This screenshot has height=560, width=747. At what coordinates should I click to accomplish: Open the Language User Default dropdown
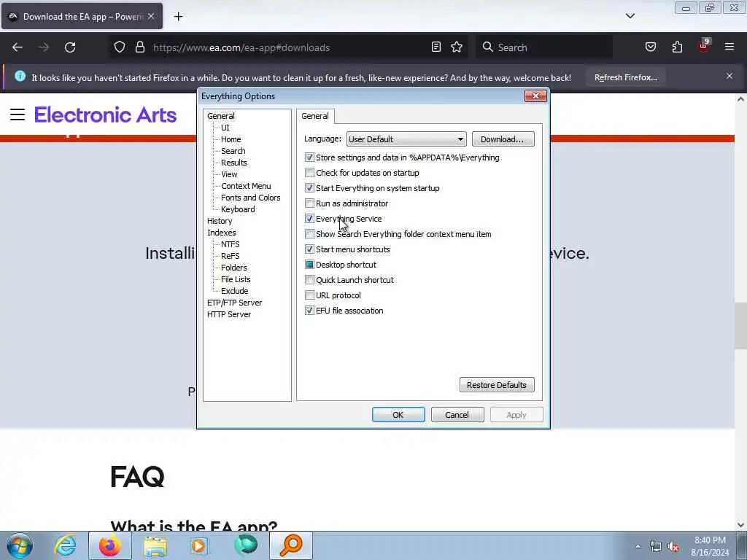coord(406,139)
